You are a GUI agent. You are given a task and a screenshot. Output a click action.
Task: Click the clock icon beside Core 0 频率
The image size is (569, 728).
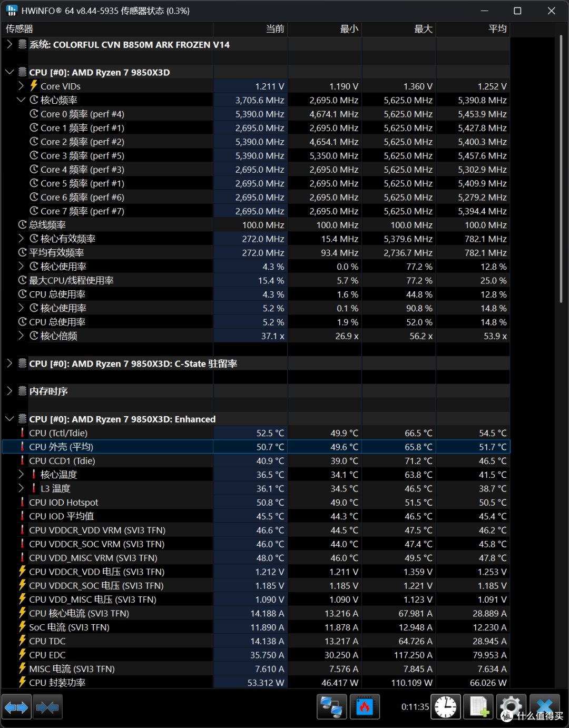pyautogui.click(x=34, y=114)
